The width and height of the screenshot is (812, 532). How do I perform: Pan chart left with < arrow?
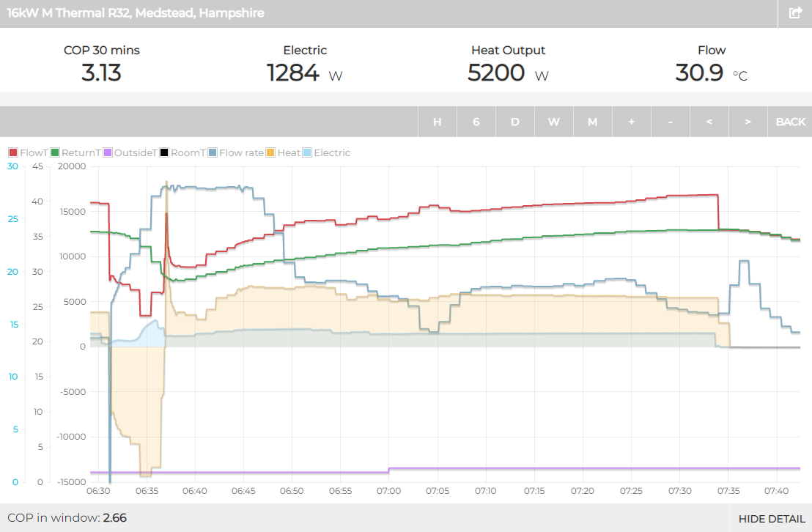(x=709, y=122)
